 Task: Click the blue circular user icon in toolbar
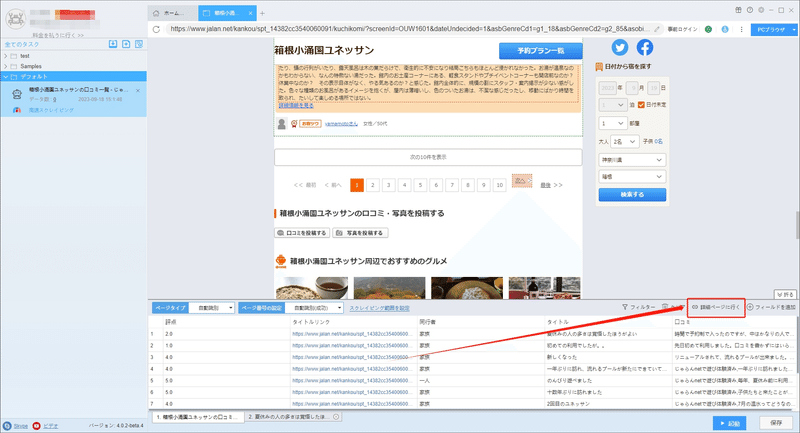[724, 29]
